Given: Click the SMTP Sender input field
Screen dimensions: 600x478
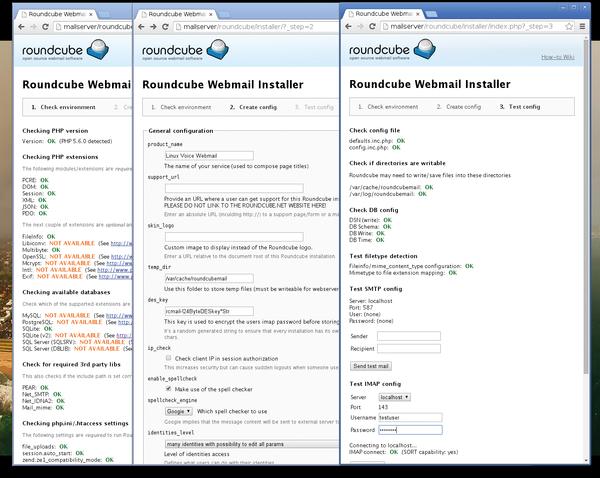Looking at the screenshot, I should 409,336.
